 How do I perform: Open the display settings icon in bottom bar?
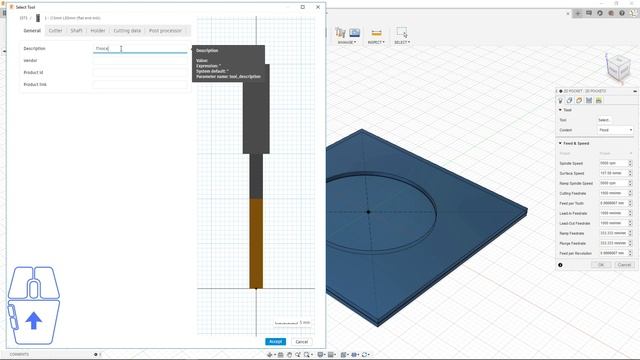(x=321, y=355)
